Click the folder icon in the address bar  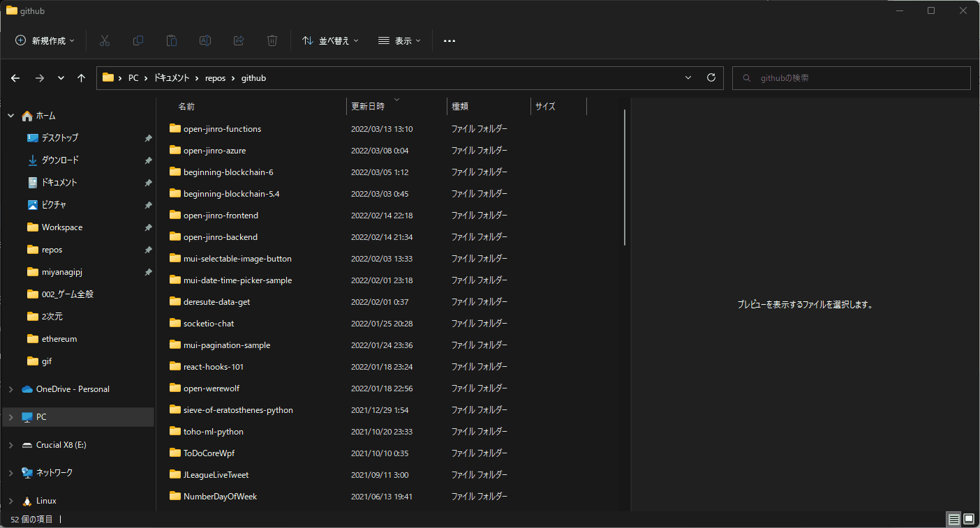tap(108, 77)
